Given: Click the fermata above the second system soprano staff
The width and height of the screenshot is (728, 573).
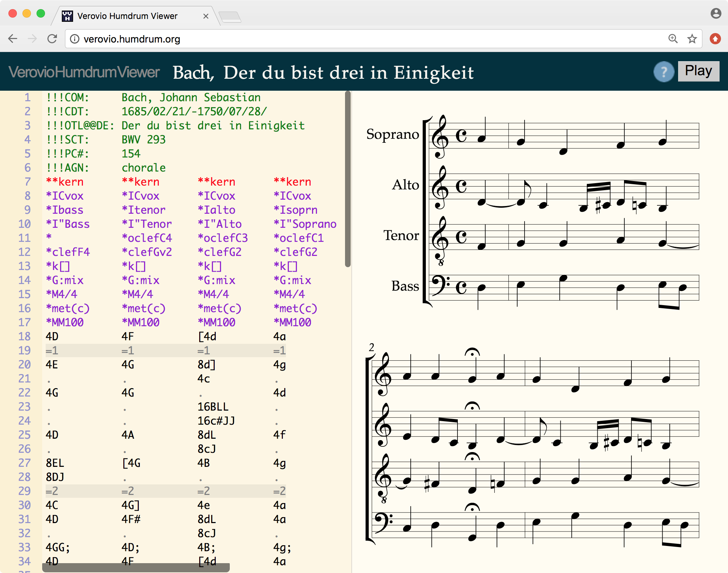Looking at the screenshot, I should [472, 352].
